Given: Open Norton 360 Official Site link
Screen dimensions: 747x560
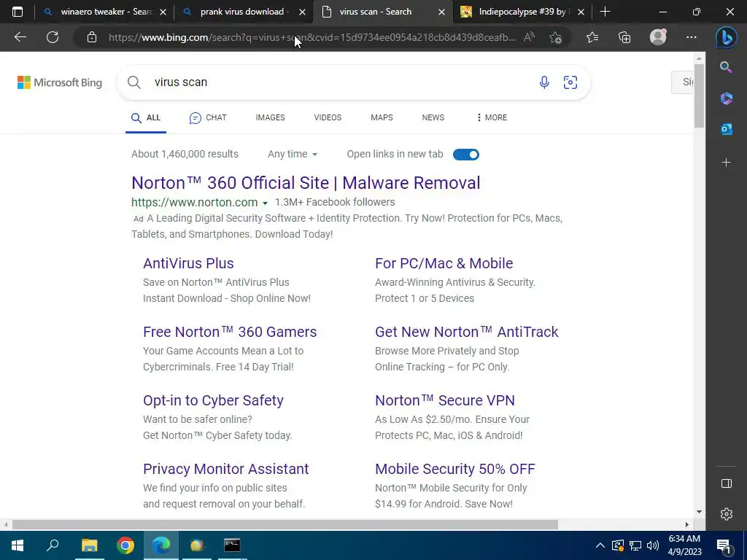Looking at the screenshot, I should pos(306,183).
